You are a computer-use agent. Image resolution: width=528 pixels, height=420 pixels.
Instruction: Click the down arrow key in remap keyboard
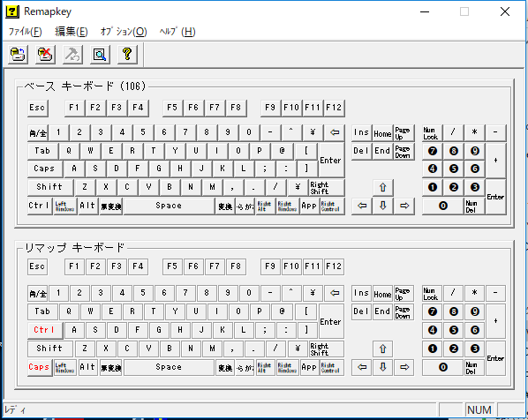(383, 367)
